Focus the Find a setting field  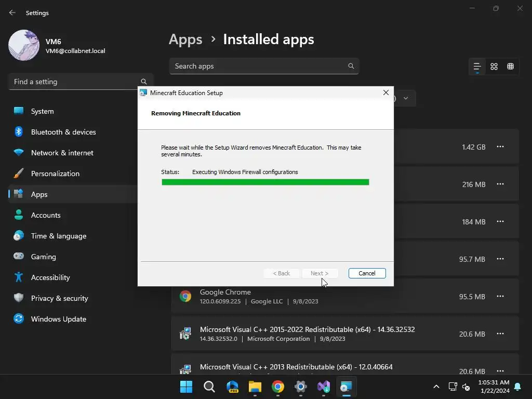pos(81,82)
